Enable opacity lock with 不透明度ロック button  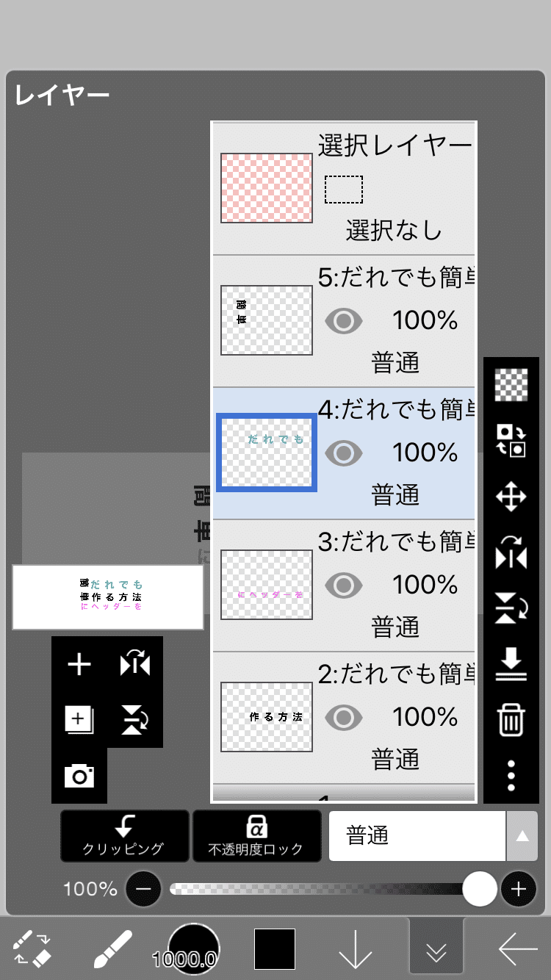click(256, 836)
